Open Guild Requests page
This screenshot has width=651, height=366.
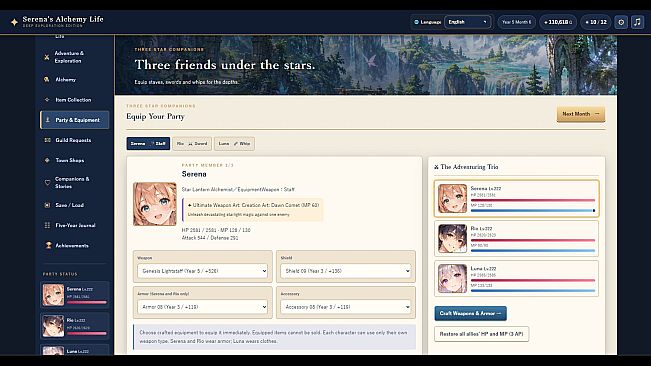[75, 140]
